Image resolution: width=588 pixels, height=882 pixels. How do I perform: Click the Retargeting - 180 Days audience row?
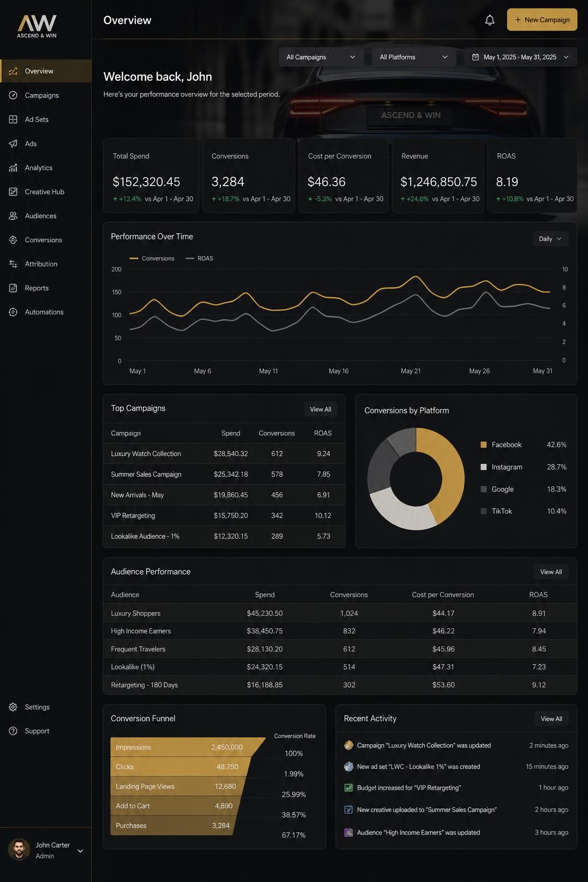coord(340,685)
